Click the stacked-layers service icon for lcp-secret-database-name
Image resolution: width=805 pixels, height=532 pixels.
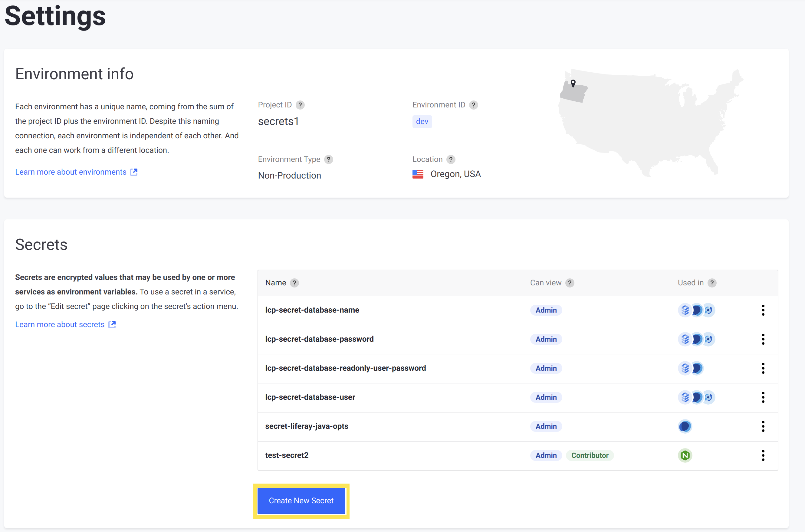click(684, 309)
